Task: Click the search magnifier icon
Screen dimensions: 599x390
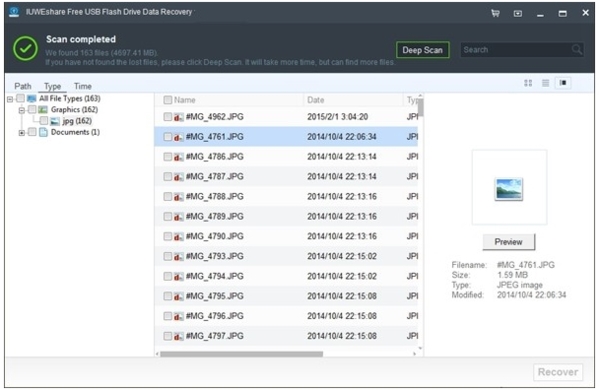Action: [x=577, y=50]
